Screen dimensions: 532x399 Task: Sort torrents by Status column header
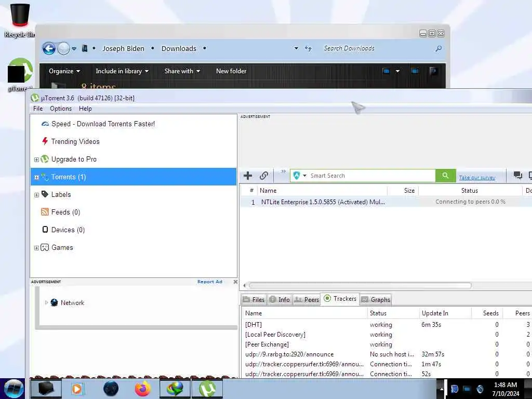(x=470, y=191)
